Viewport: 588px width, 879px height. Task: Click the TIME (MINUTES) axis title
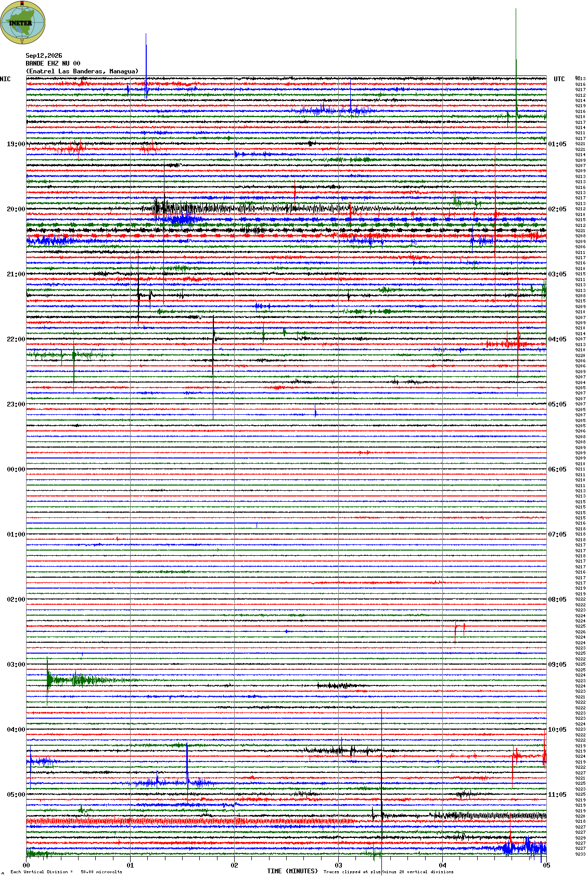(292, 871)
